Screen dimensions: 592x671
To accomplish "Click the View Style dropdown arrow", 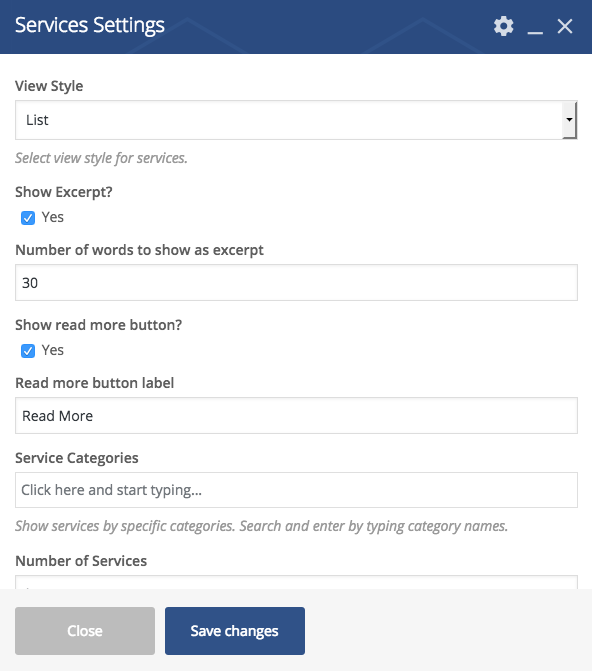I will [x=569, y=120].
